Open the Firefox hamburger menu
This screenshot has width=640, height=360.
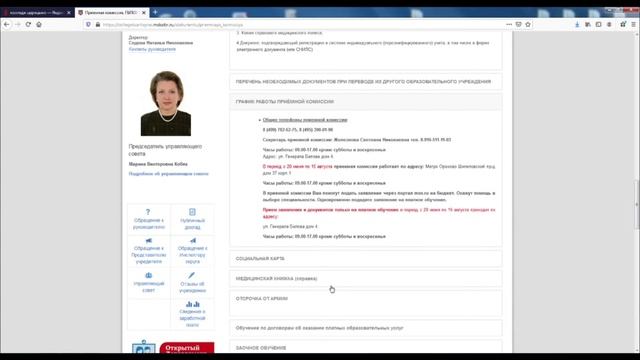point(633,24)
